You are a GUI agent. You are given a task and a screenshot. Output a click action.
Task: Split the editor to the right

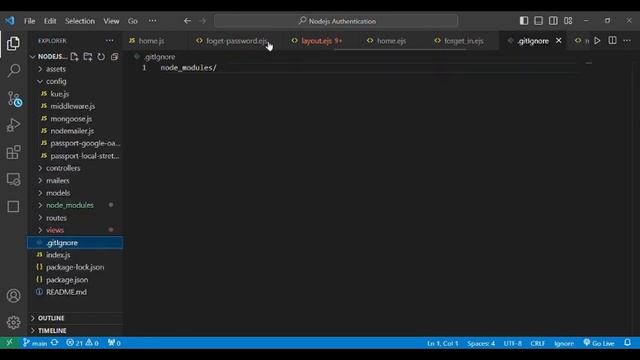[612, 40]
